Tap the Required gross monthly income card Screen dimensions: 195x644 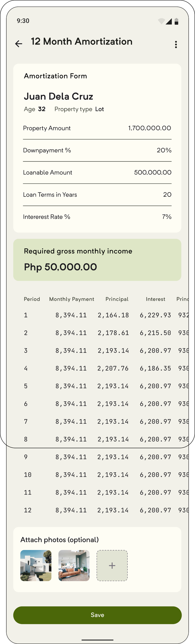point(97,260)
